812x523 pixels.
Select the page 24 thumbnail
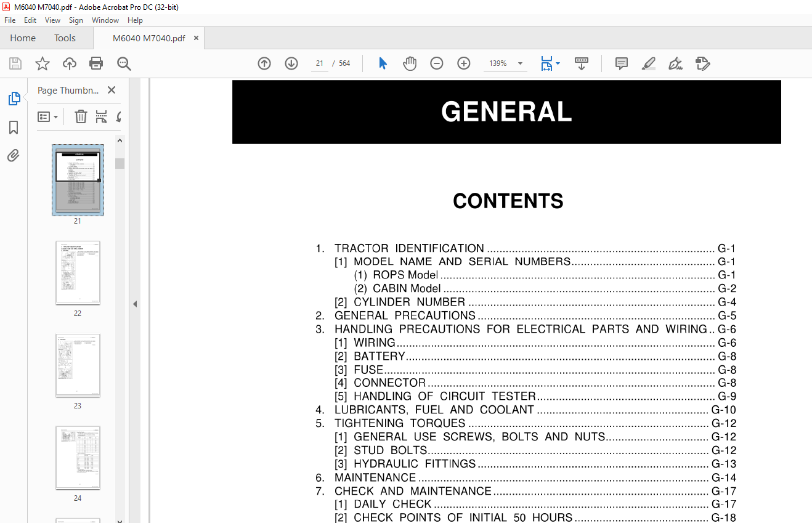pos(78,458)
